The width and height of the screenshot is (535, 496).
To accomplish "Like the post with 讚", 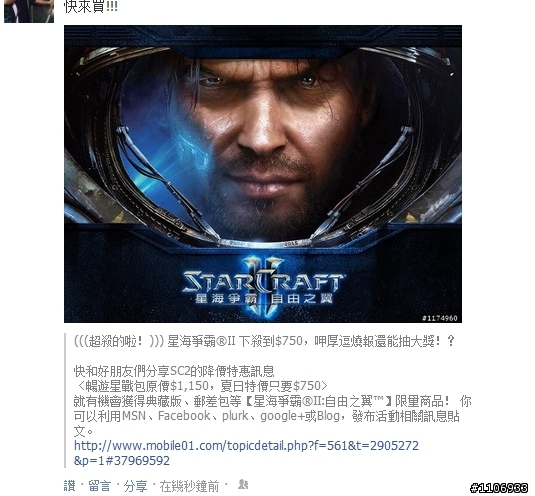I will tap(69, 486).
